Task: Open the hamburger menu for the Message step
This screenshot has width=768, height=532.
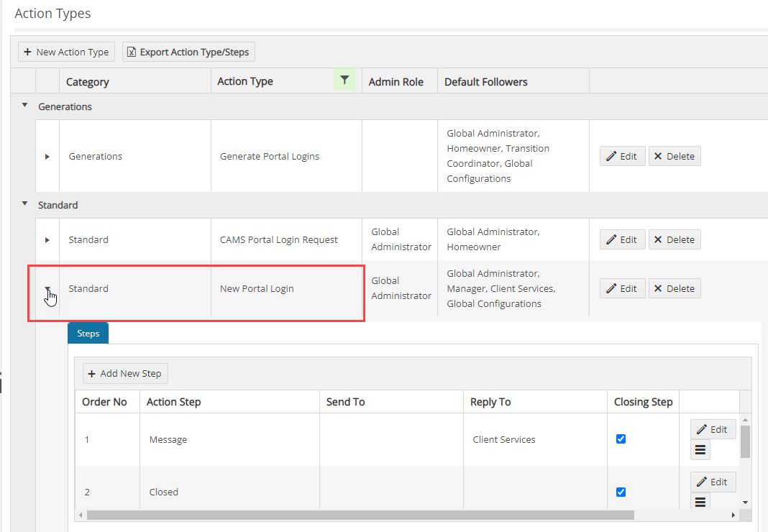Action: [x=700, y=449]
